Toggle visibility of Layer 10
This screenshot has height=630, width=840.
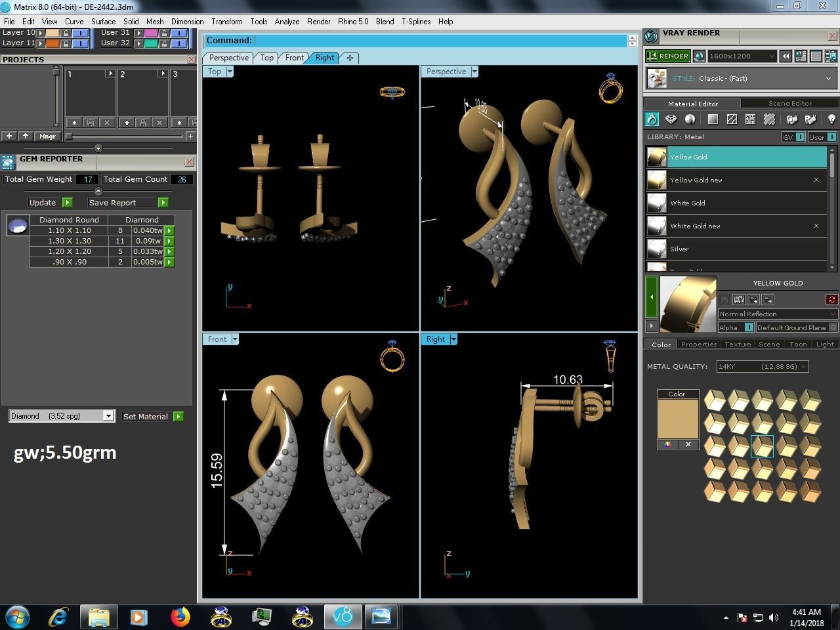(x=80, y=32)
